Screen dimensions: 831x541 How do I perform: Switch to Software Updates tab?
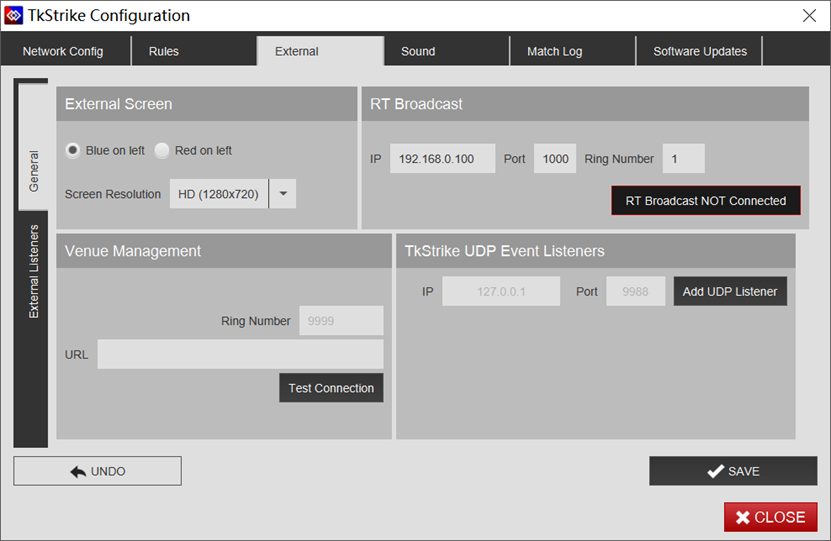[x=700, y=51]
